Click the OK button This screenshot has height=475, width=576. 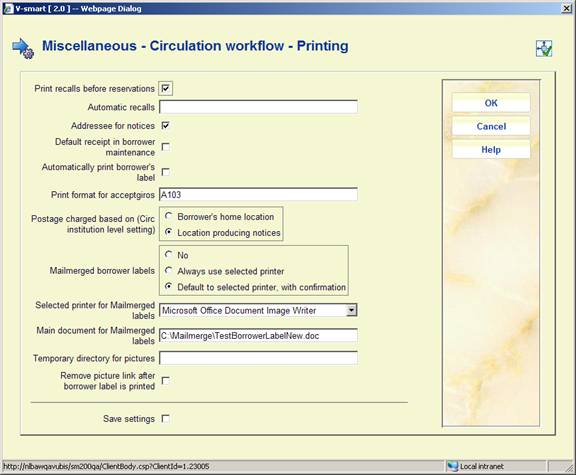tap(491, 103)
